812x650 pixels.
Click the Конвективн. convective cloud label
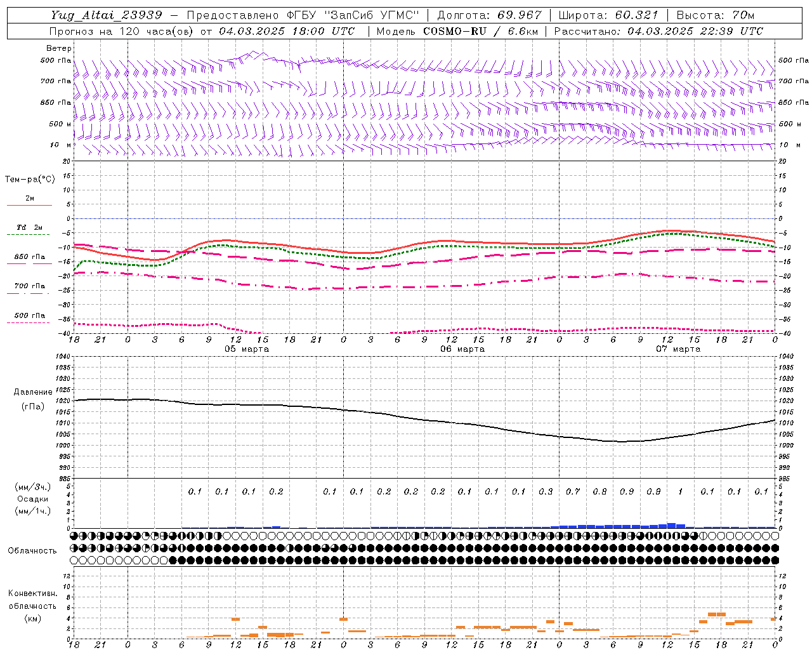[32, 594]
